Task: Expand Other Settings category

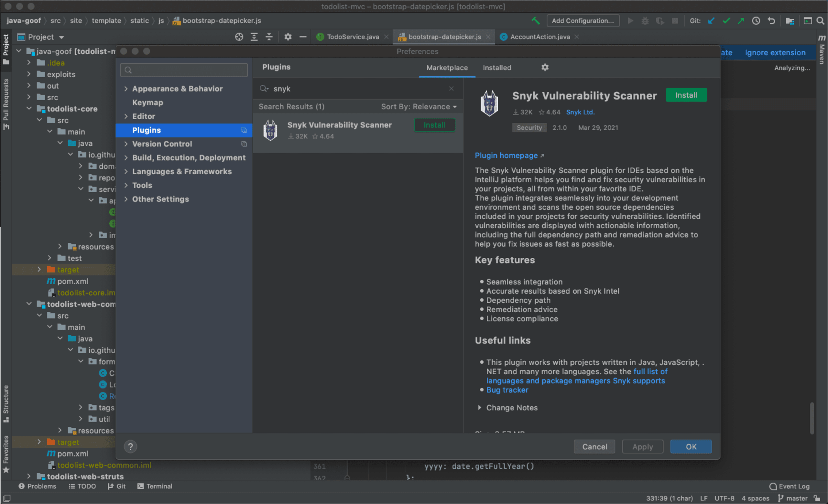Action: pos(126,199)
